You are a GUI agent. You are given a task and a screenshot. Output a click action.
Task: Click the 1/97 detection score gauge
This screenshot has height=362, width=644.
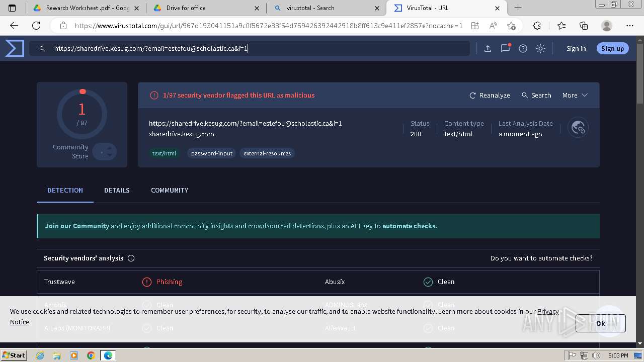82,114
